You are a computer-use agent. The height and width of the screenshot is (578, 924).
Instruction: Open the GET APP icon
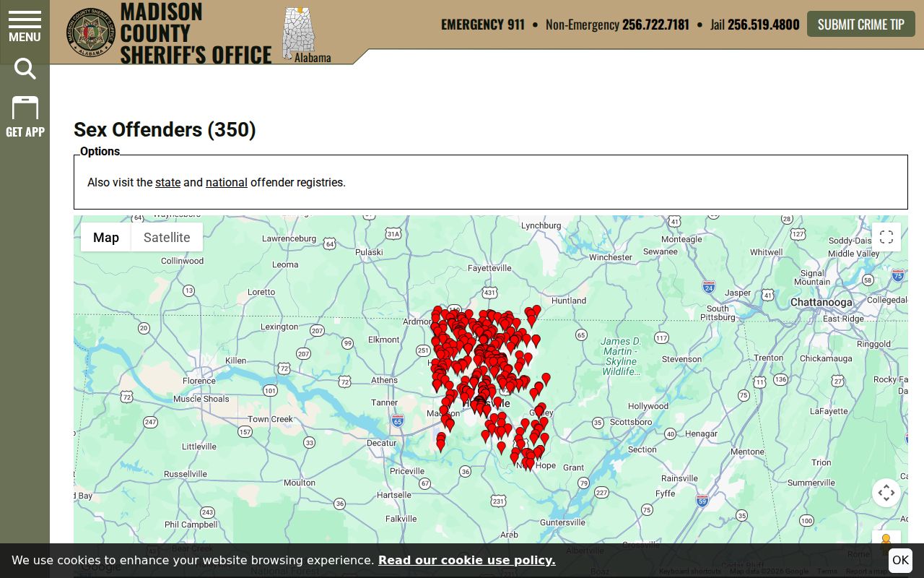(x=25, y=116)
